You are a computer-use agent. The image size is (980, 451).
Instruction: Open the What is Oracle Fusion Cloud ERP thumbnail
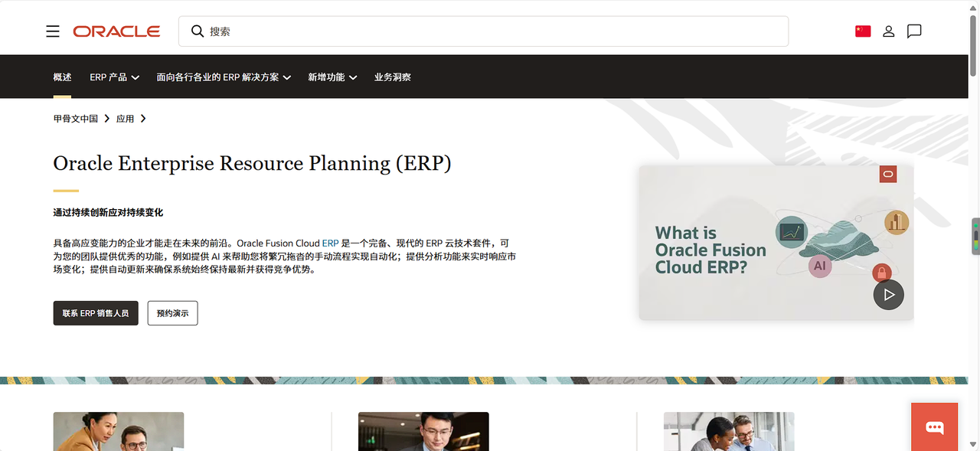776,243
